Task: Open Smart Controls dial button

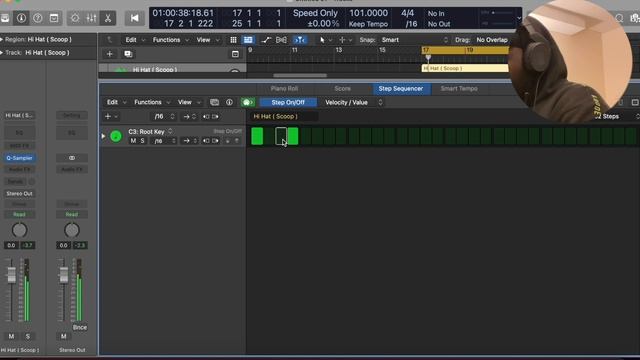Action: pyautogui.click(x=75, y=18)
